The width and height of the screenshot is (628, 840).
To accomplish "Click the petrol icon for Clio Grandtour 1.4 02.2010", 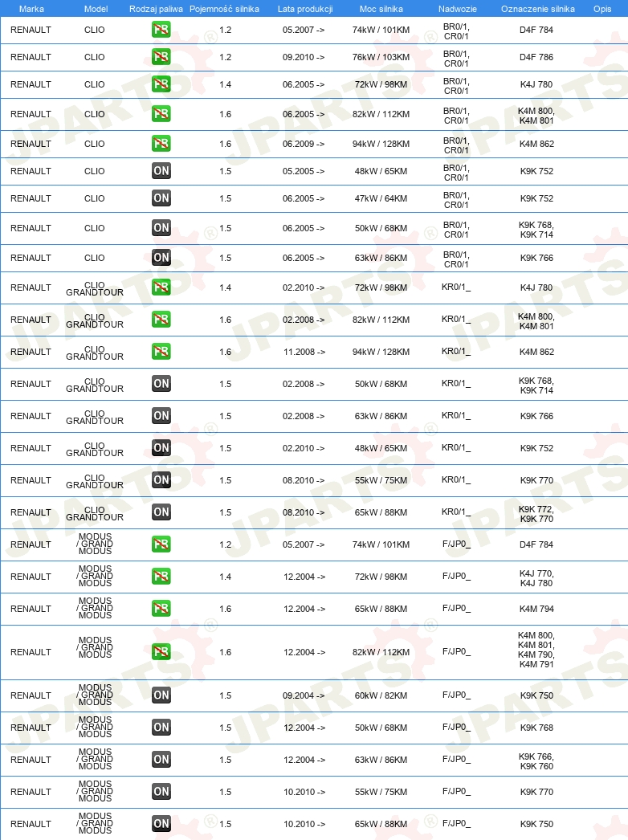I will (x=161, y=287).
